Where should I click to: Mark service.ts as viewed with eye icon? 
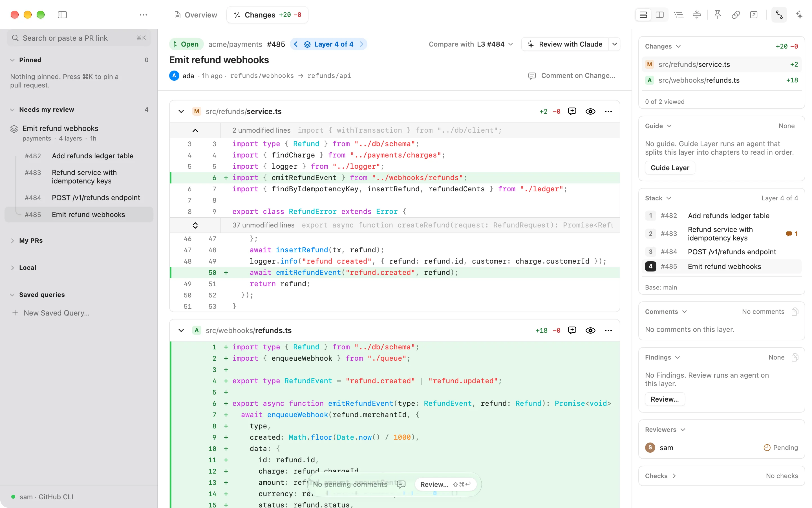click(x=590, y=111)
